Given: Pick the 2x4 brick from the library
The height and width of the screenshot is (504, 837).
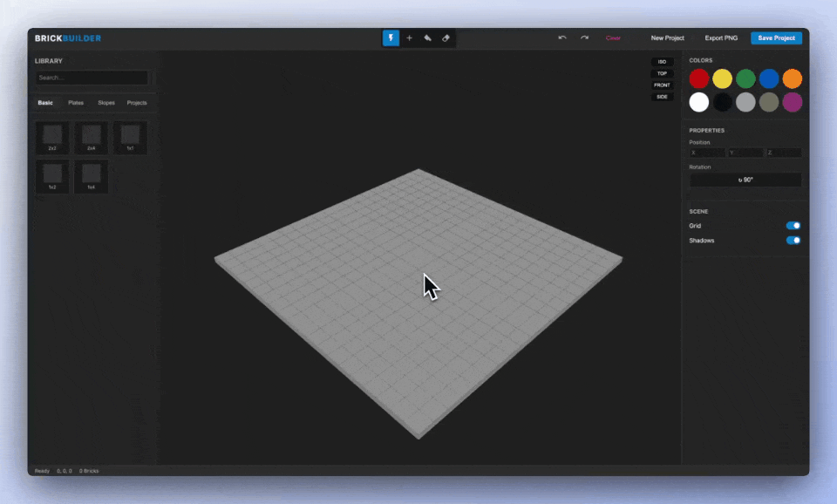Looking at the screenshot, I should [x=91, y=137].
